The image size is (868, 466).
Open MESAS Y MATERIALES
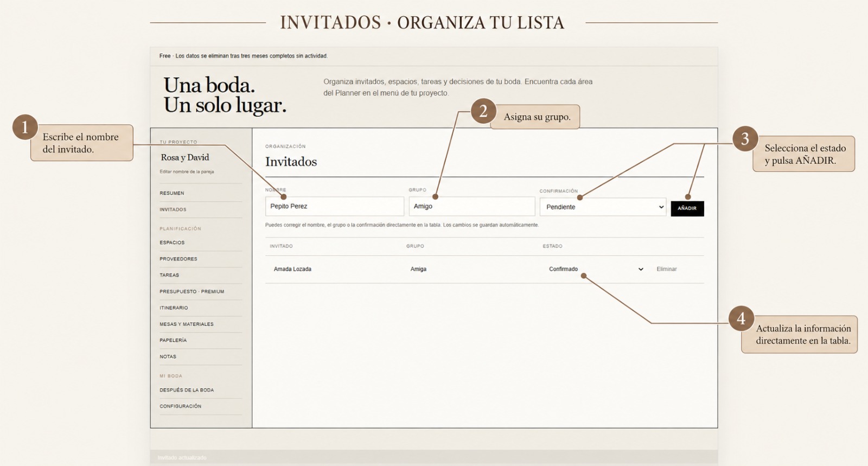[x=187, y=324]
